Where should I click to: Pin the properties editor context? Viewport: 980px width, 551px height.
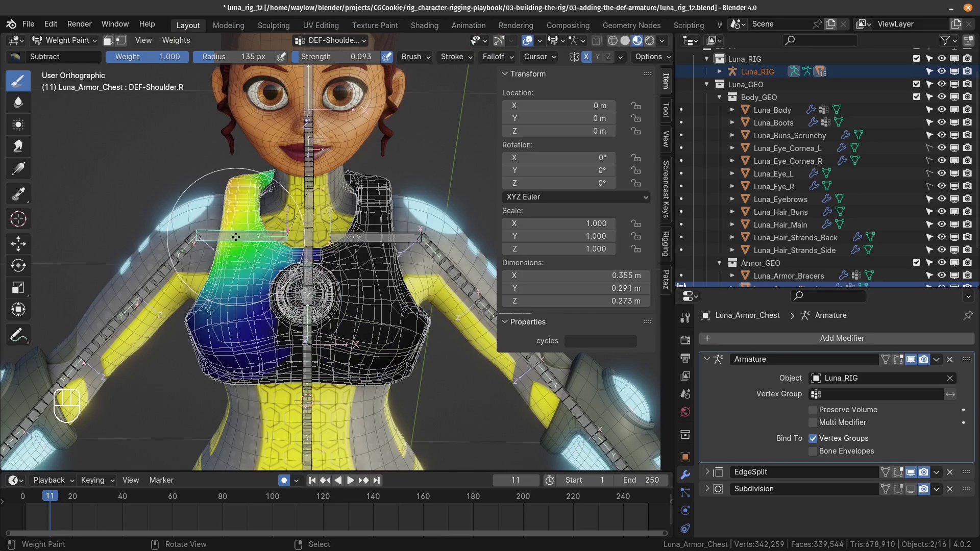968,315
